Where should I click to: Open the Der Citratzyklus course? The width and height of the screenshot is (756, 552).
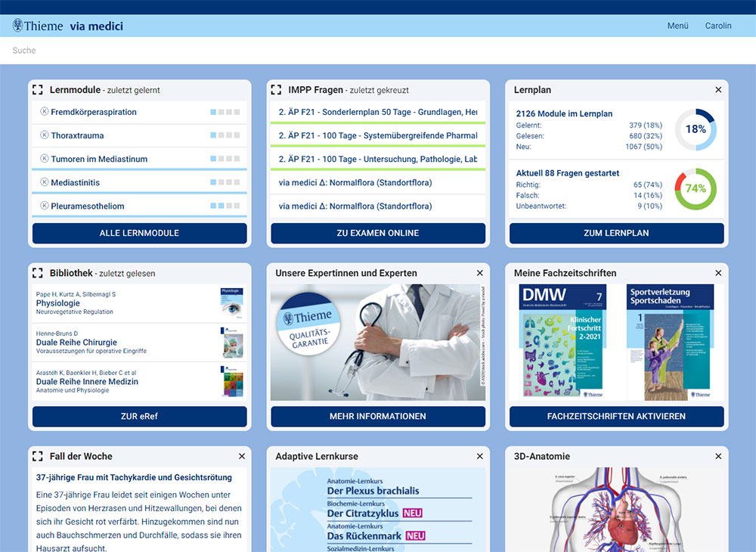click(x=363, y=513)
